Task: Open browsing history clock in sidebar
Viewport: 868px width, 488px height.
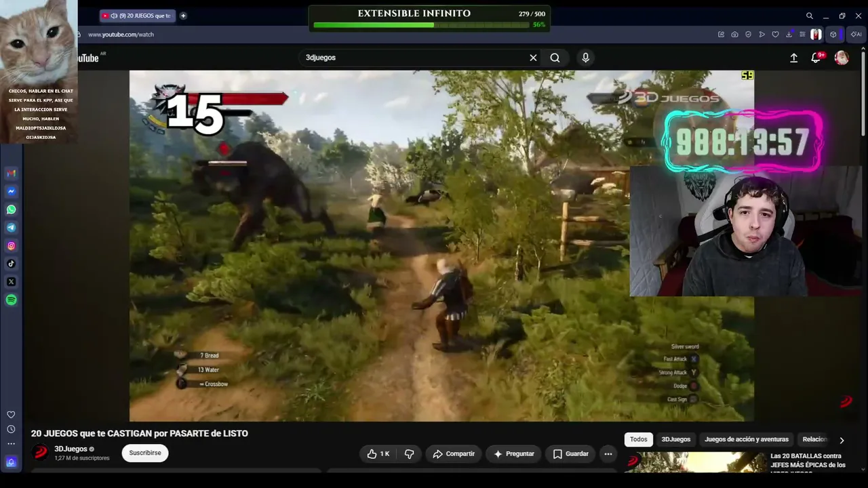Action: point(11,429)
